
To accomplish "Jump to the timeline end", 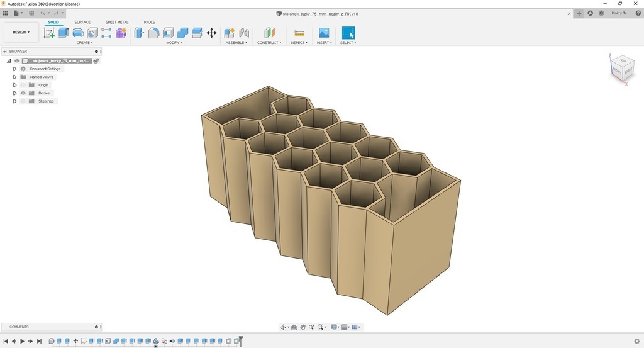I will click(x=40, y=341).
